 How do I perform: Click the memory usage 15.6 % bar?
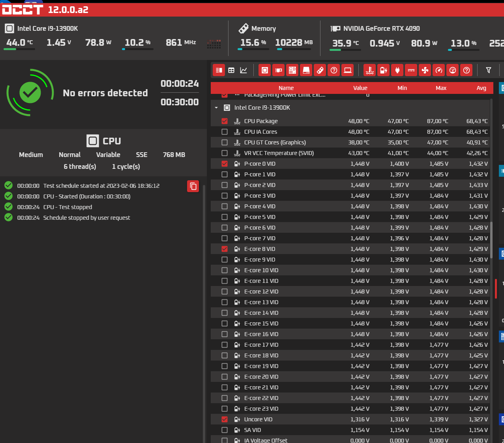pos(253,49)
